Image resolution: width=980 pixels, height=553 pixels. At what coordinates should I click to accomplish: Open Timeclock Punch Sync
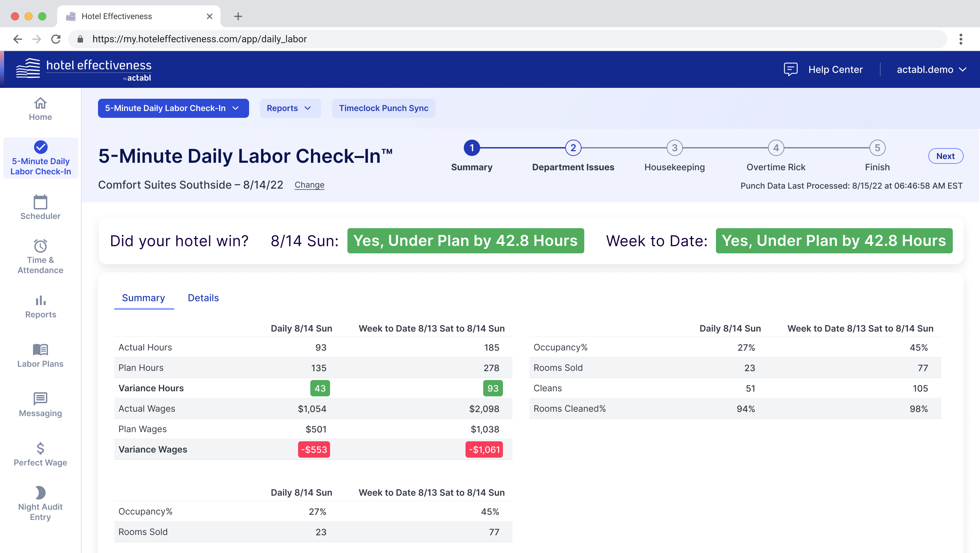click(x=383, y=108)
